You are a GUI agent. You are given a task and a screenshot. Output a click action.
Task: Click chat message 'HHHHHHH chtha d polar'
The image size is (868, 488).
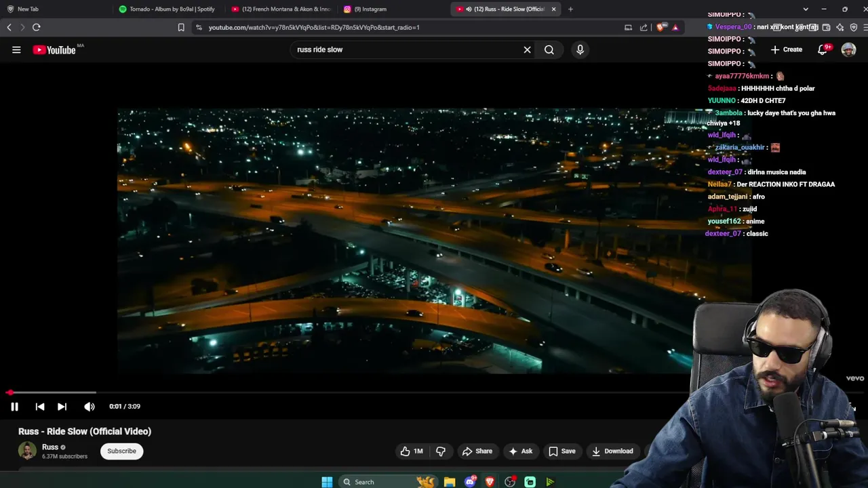click(x=778, y=89)
